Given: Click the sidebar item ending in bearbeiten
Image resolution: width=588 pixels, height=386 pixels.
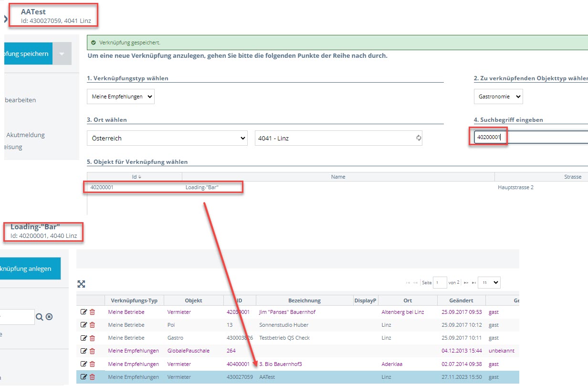Looking at the screenshot, I should pyautogui.click(x=20, y=100).
